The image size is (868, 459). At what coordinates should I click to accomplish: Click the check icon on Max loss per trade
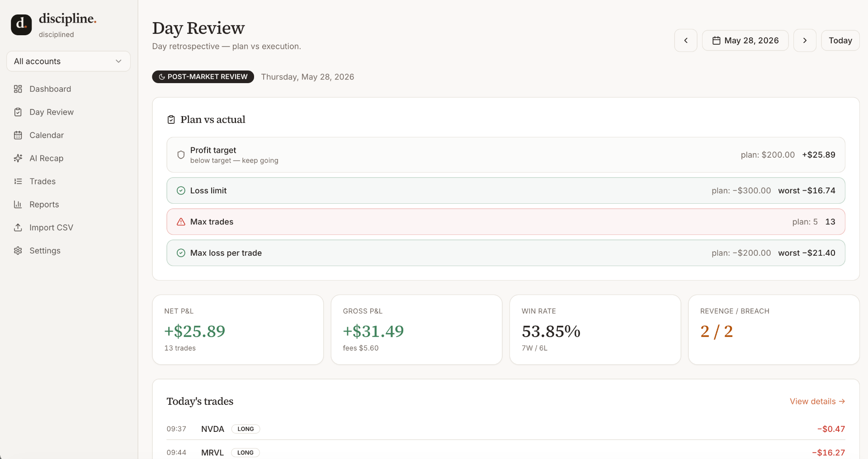tap(181, 253)
